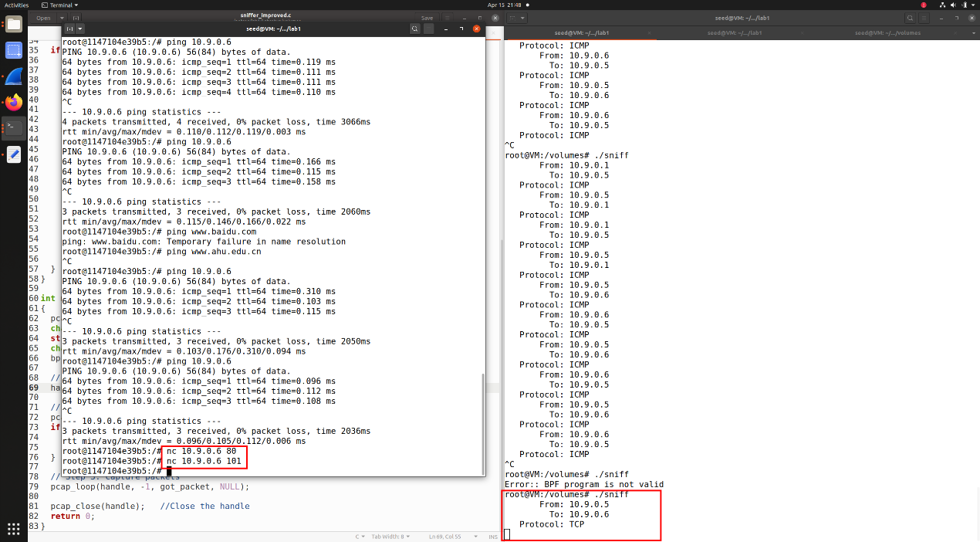Image resolution: width=980 pixels, height=542 pixels.
Task: Open Wireshark from the dock
Action: 14,76
